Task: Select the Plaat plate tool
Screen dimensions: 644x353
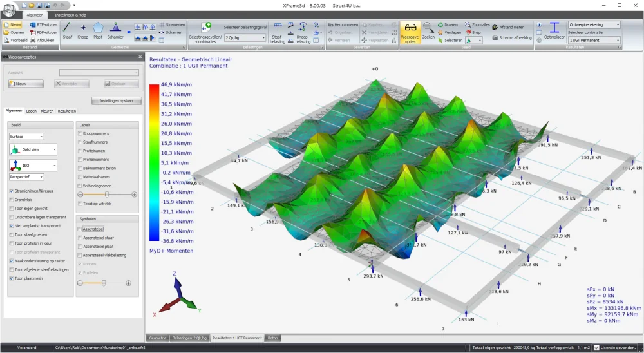Action: click(98, 31)
